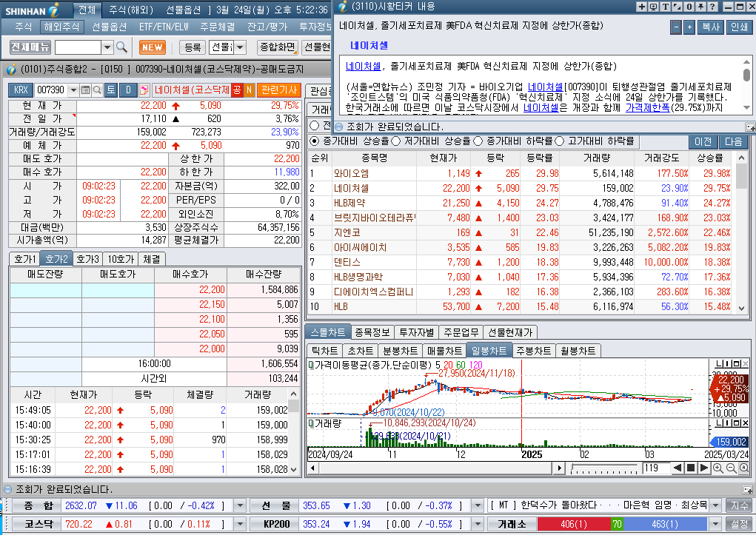Screen dimensions: 756x535
Task: Click the A auto-fit magnifier chart icon
Action: point(744,468)
